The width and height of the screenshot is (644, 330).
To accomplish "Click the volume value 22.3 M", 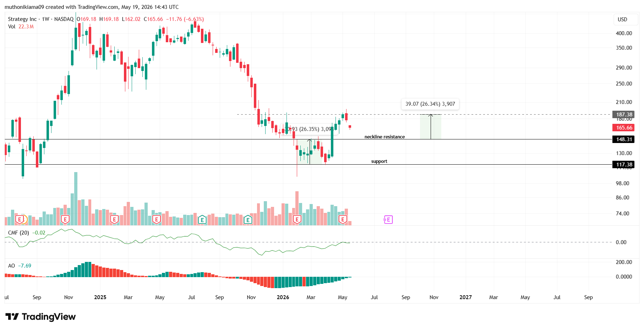I will click(26, 27).
